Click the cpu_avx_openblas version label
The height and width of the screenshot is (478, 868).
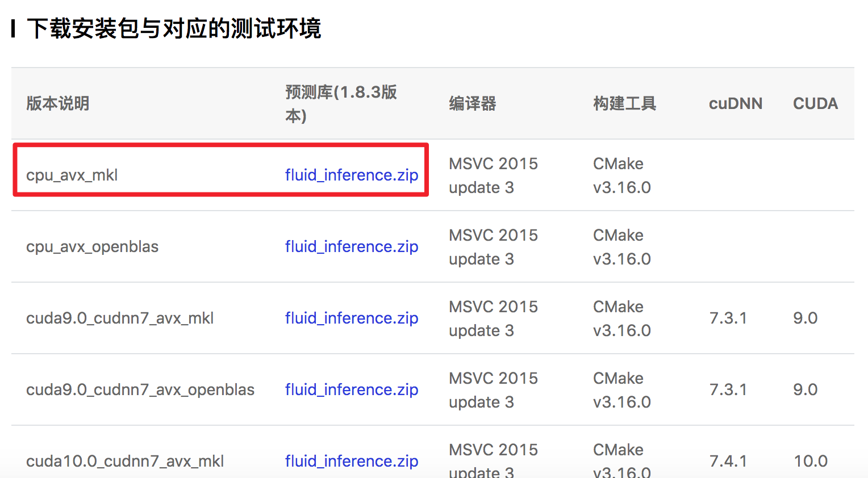click(92, 246)
